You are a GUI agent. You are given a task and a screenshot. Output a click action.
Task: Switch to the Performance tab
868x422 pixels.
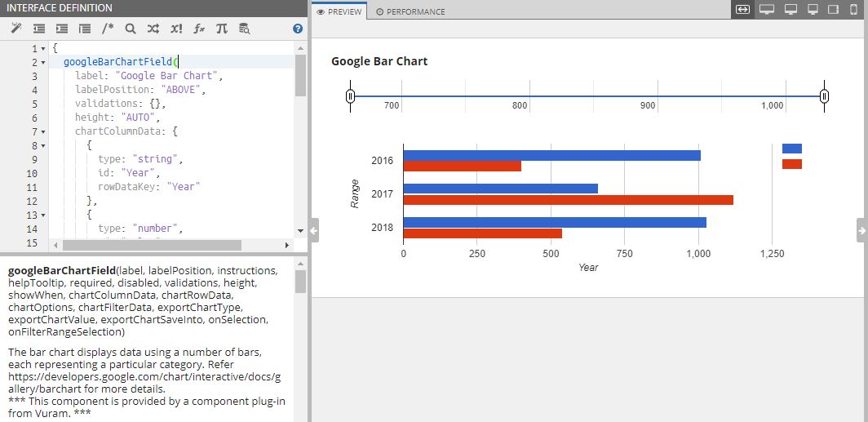410,11
